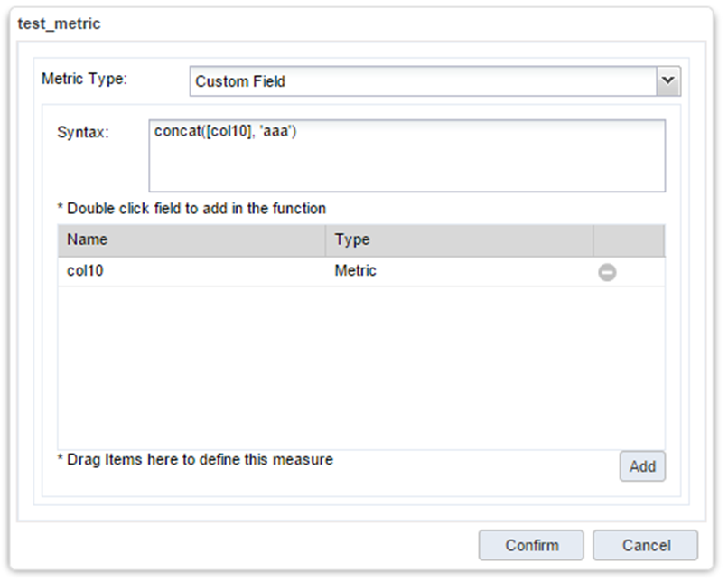Confirm the test_metric definition
Screen dimensions: 728x582
click(531, 545)
